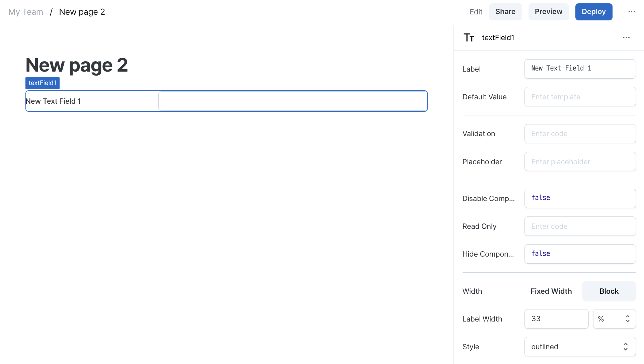Click the Default Value property label

(x=484, y=97)
